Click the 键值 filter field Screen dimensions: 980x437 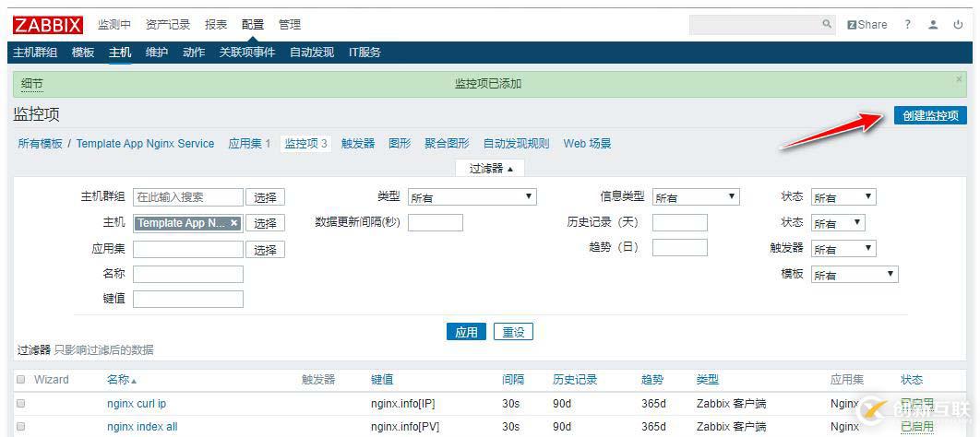(188, 299)
